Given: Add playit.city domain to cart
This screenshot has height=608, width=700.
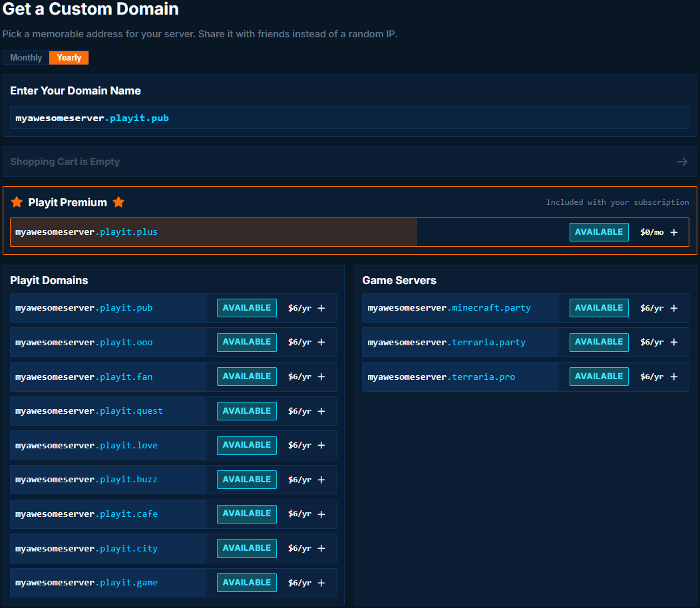Looking at the screenshot, I should click(x=321, y=548).
